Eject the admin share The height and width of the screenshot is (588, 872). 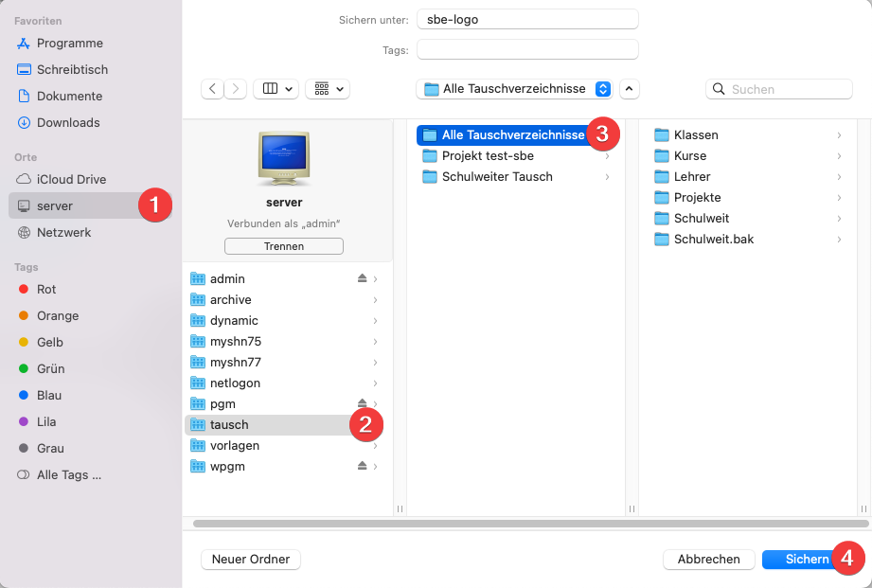pos(362,278)
